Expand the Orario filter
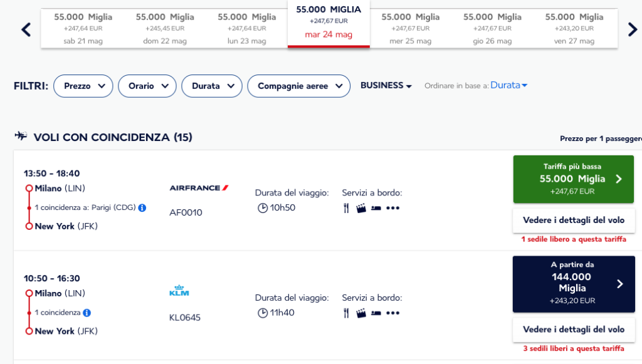Viewport: 642px width, 364px height. [x=147, y=86]
